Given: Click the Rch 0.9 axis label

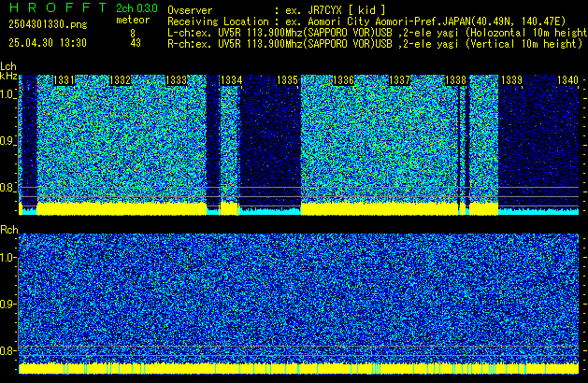Looking at the screenshot, I should [x=7, y=304].
